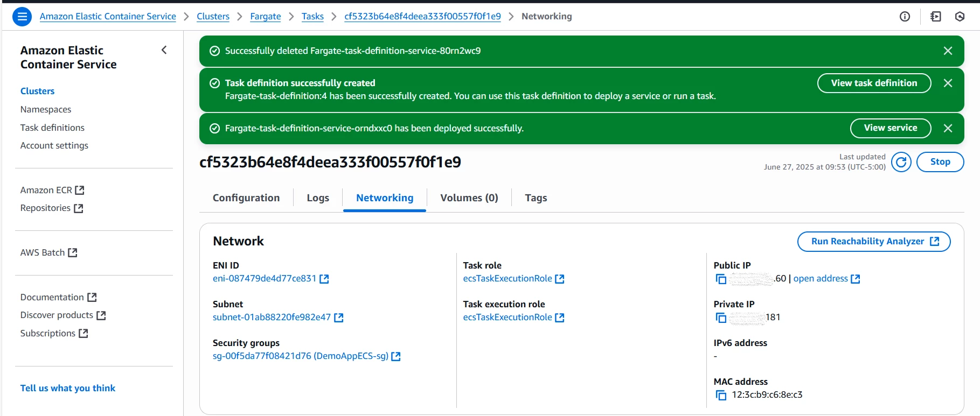This screenshot has height=416, width=980.
Task: Click the success check icon on deleted notification
Action: coord(214,51)
